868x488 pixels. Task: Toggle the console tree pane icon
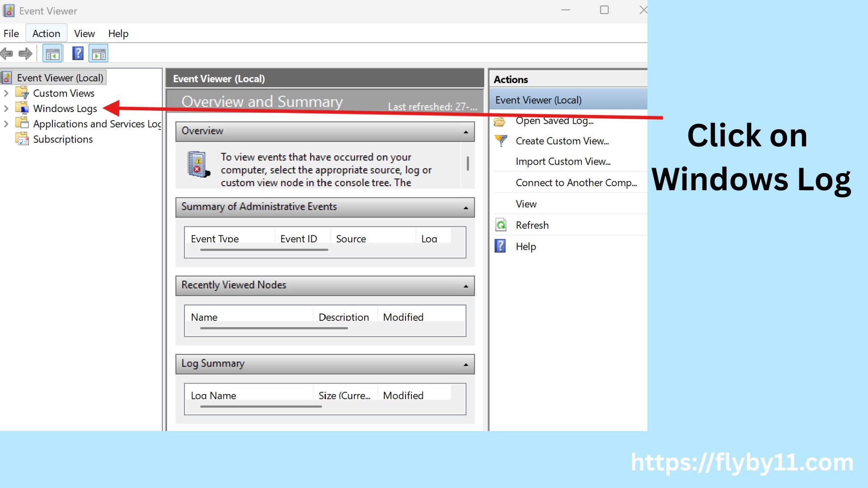point(52,53)
